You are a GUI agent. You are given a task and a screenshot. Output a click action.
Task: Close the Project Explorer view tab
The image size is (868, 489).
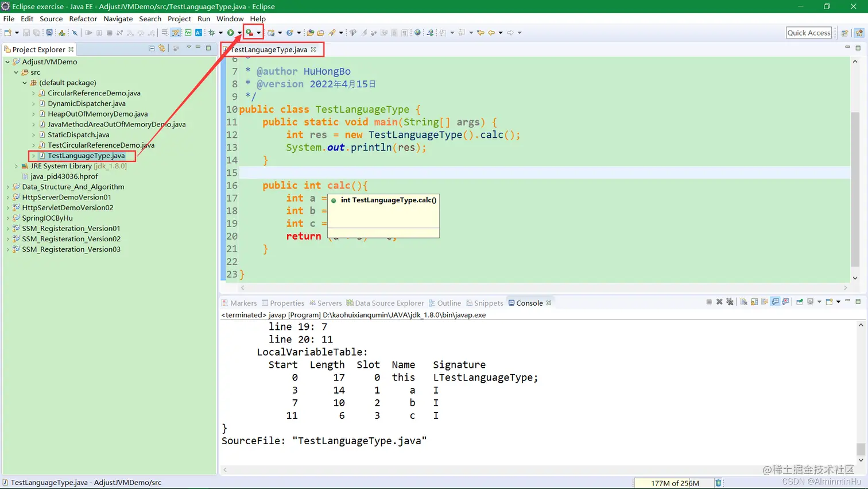click(71, 49)
